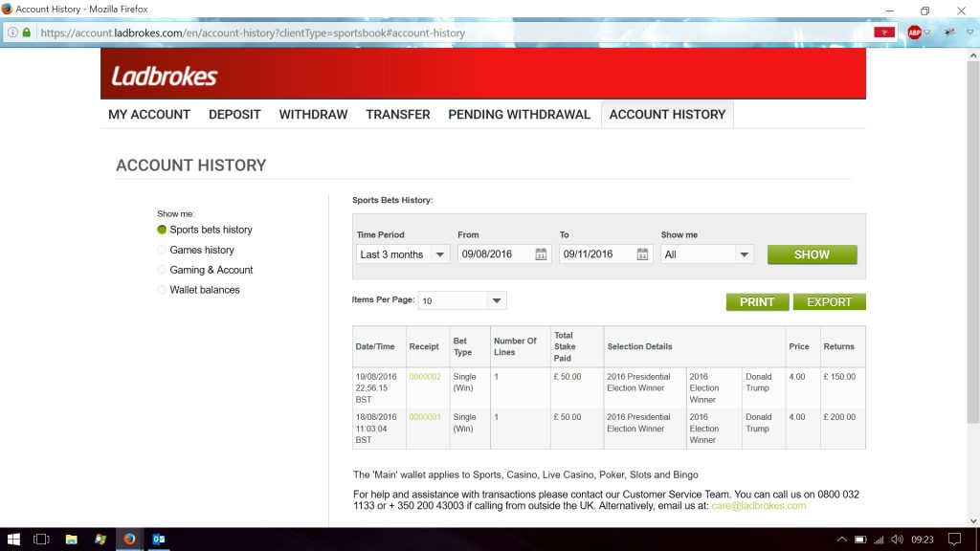Click the care@ladbrokes.com email link
This screenshot has width=980, height=551.
point(759,505)
